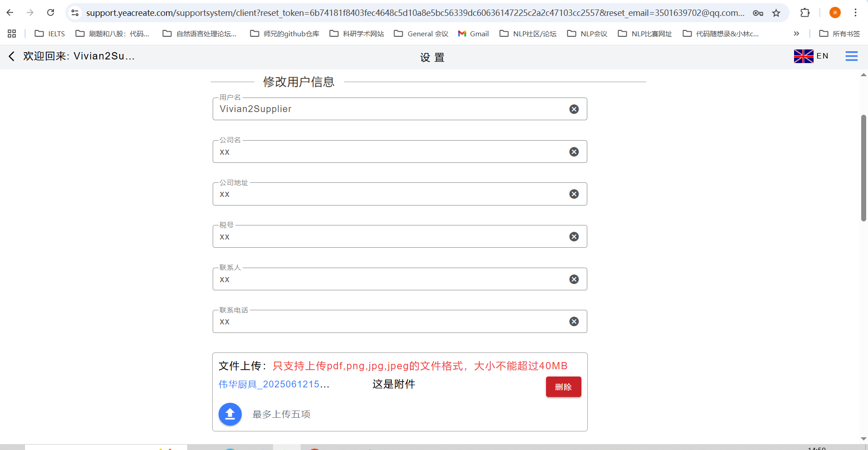
Task: Open the Gmail bookmark
Action: 473,34
